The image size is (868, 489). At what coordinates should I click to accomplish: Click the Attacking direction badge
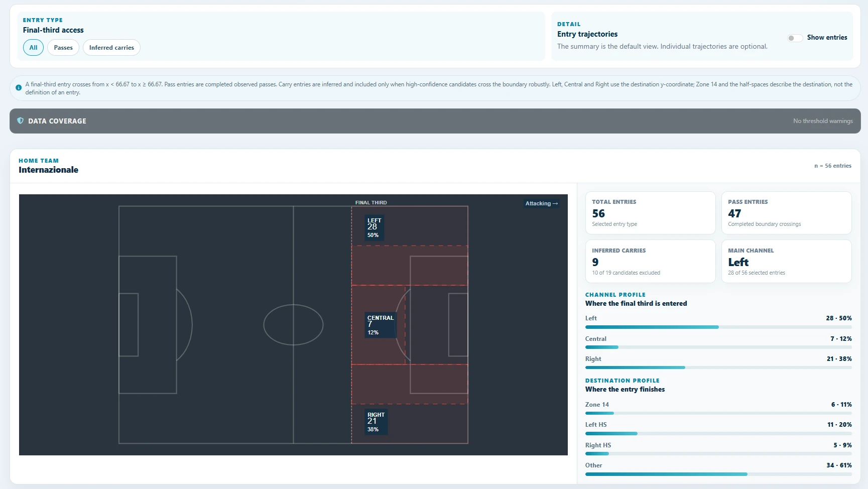click(x=542, y=203)
